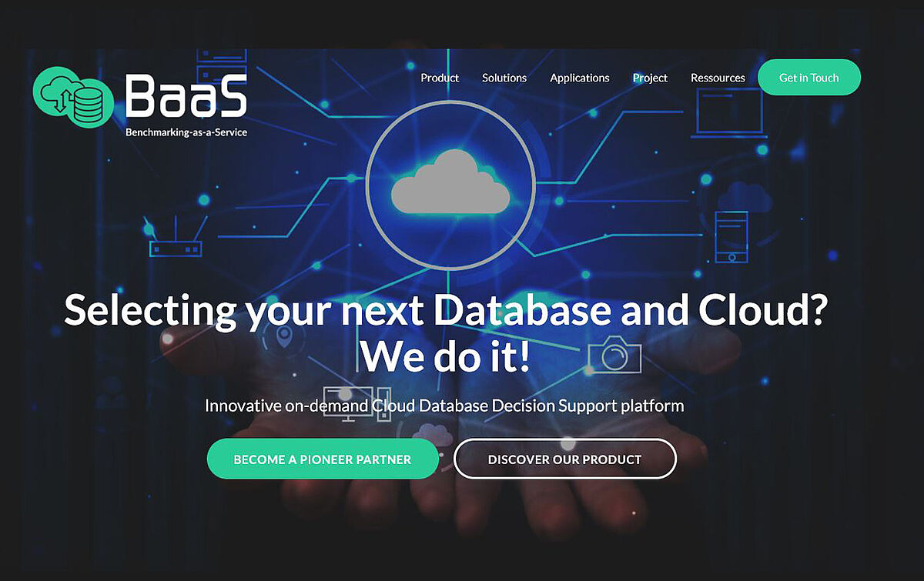This screenshot has height=581, width=924.
Task: Click the camera icon near the headline
Action: pyautogui.click(x=614, y=354)
